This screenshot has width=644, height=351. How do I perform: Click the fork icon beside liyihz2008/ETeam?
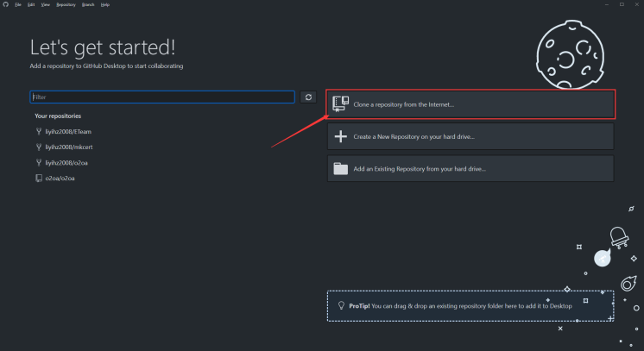(x=38, y=131)
